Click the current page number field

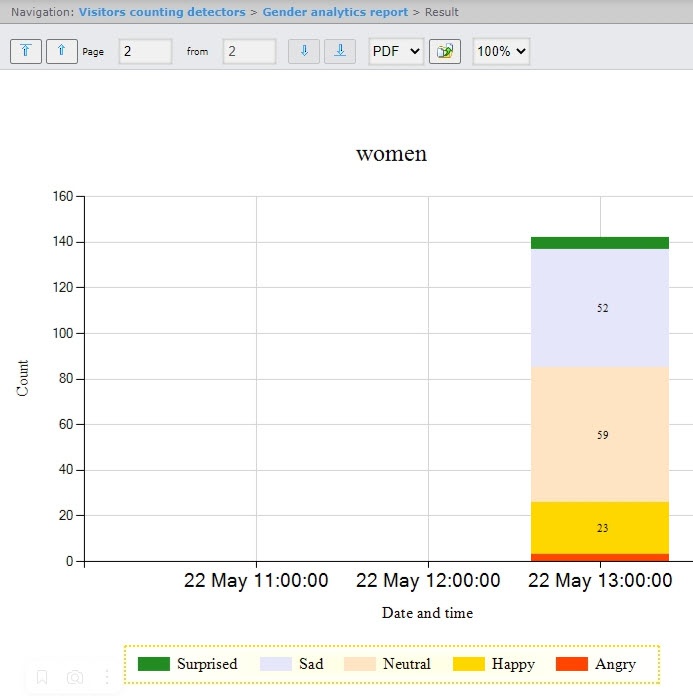pos(145,51)
